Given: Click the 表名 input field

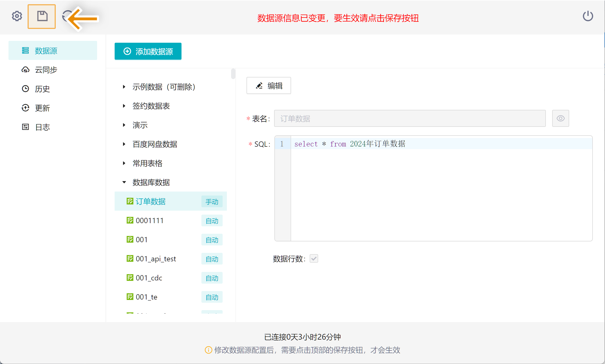Looking at the screenshot, I should pyautogui.click(x=410, y=118).
